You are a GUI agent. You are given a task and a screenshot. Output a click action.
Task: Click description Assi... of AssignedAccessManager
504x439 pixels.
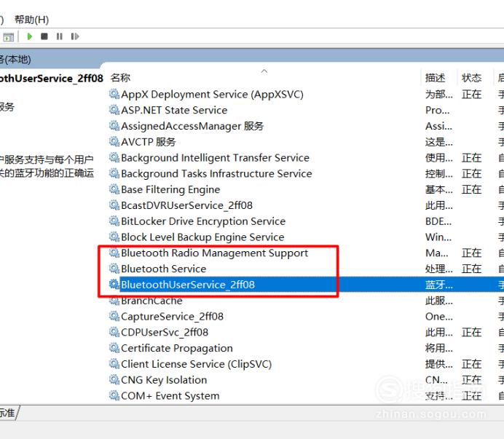click(x=438, y=126)
